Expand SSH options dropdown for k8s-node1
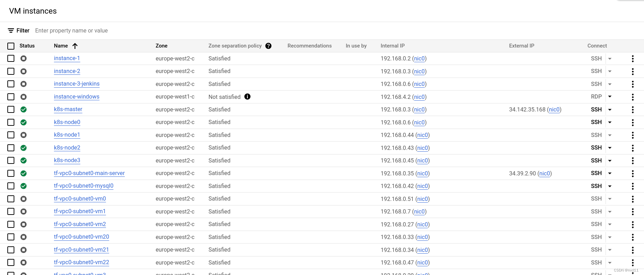644x275 pixels. pyautogui.click(x=610, y=135)
